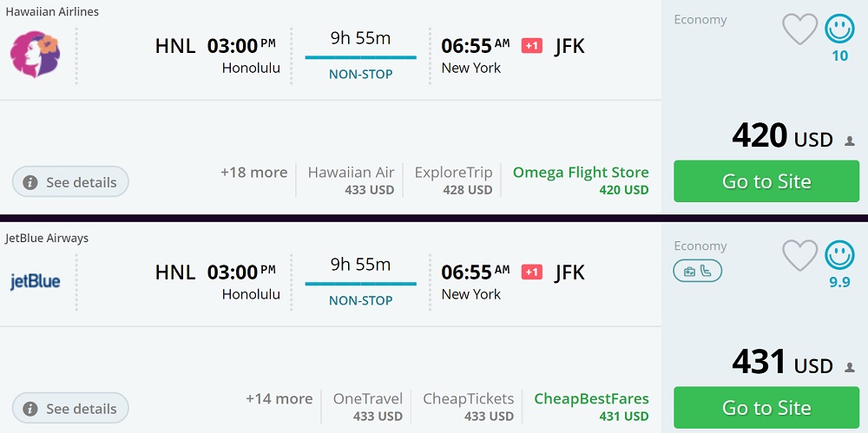Click the Hawaiian flight smiley rating 10

[839, 30]
